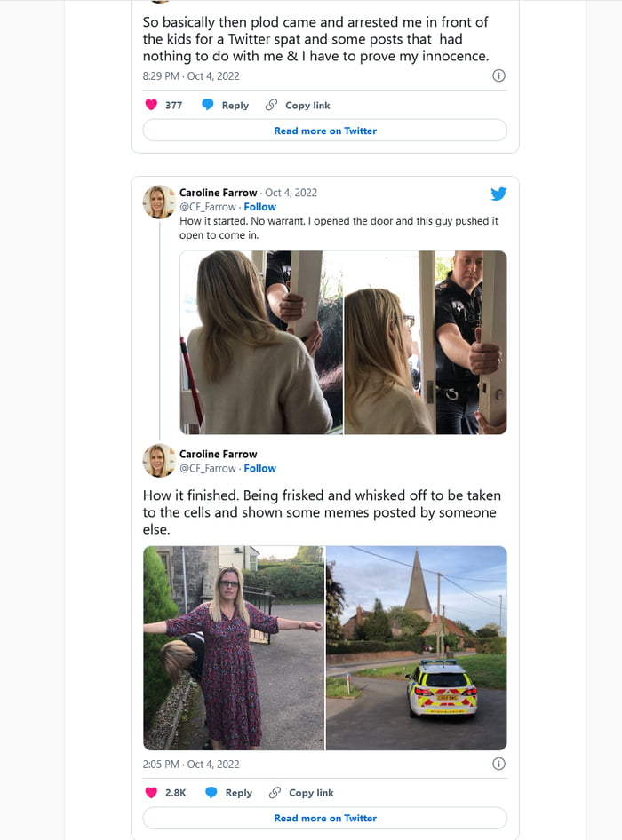Like the tweet with 2.8K hearts

[151, 793]
